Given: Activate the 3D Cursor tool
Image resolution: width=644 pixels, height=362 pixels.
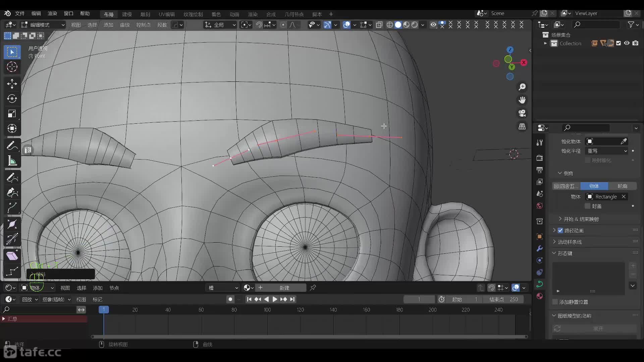Looking at the screenshot, I should click(x=12, y=67).
